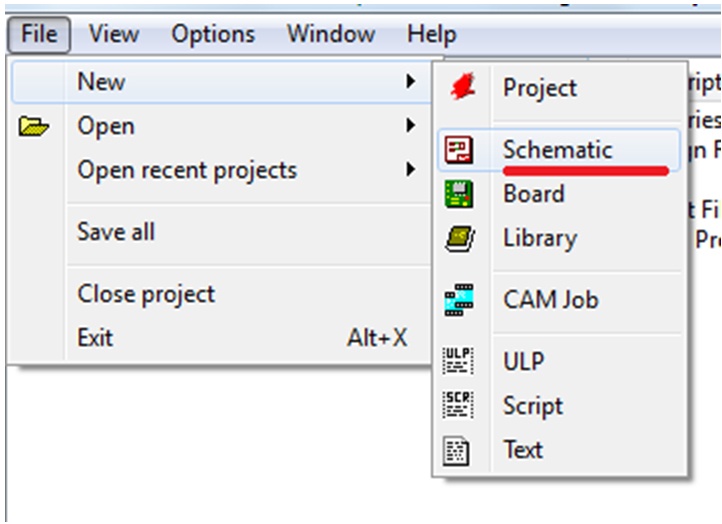Expand the Open recent projects arrow
The width and height of the screenshot is (722, 524).
(x=410, y=170)
